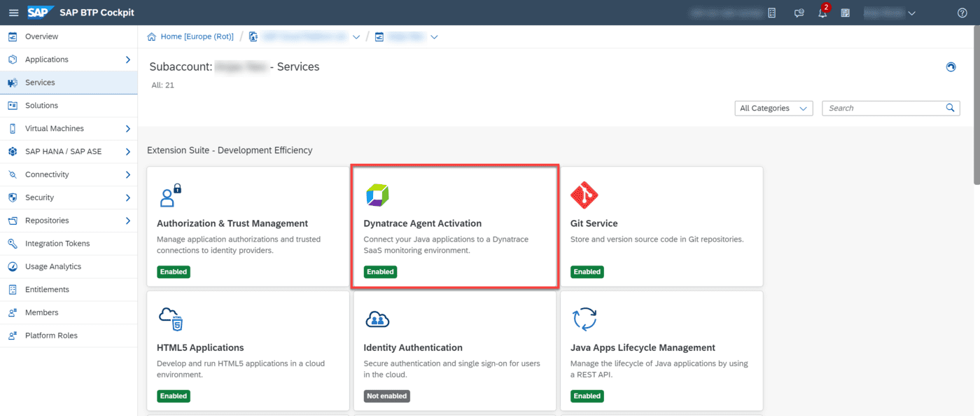This screenshot has height=416, width=980.
Task: Click the Home breadcrumb house icon
Action: click(x=150, y=36)
